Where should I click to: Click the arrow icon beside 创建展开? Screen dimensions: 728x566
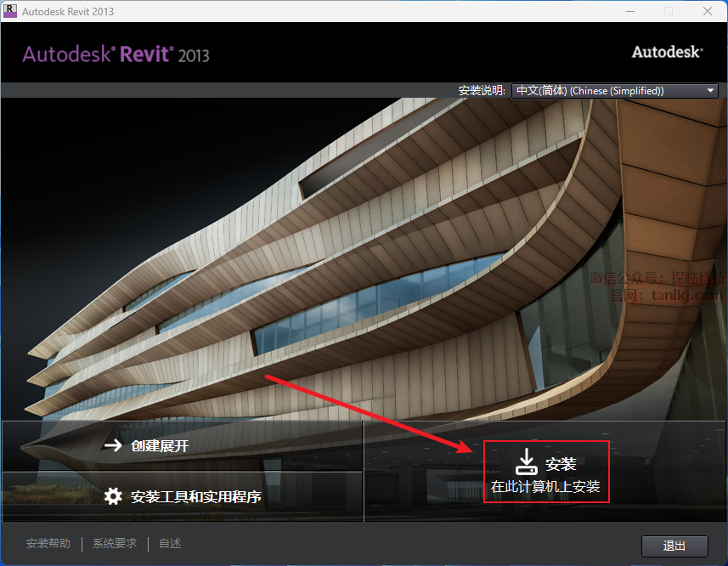point(113,445)
